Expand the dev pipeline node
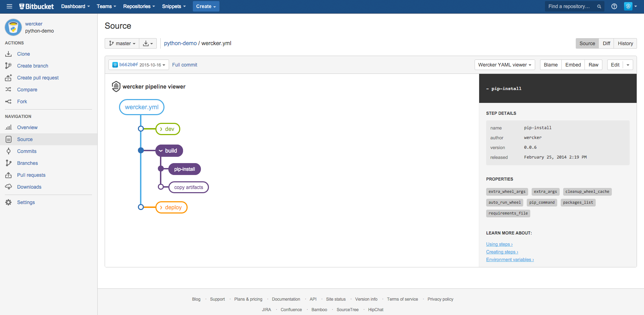Screen dimensions: 644x315 point(168,129)
